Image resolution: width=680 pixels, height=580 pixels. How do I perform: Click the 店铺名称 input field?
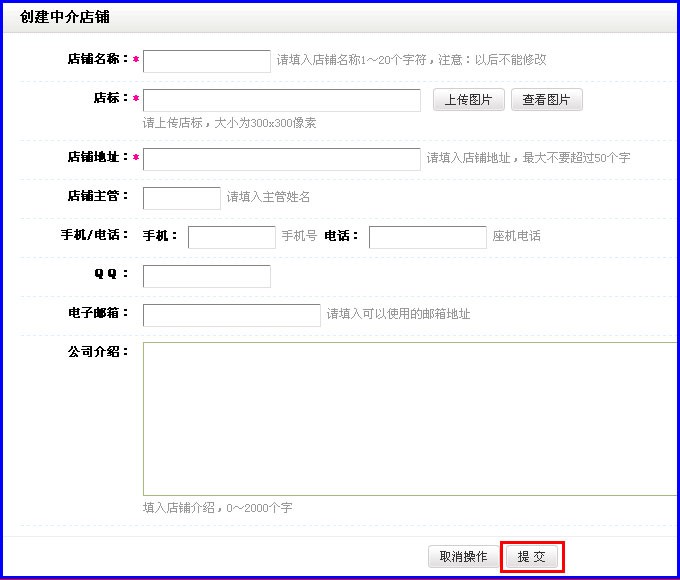206,61
